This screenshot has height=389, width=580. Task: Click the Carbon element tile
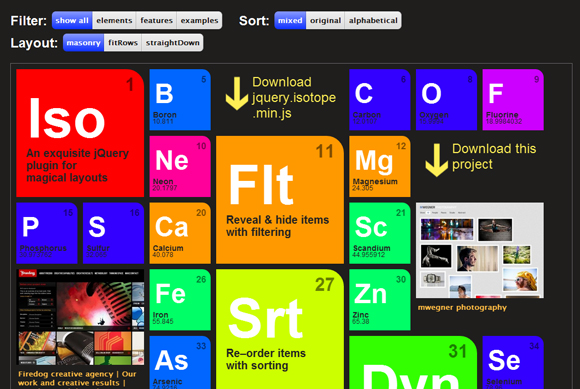[x=380, y=100]
